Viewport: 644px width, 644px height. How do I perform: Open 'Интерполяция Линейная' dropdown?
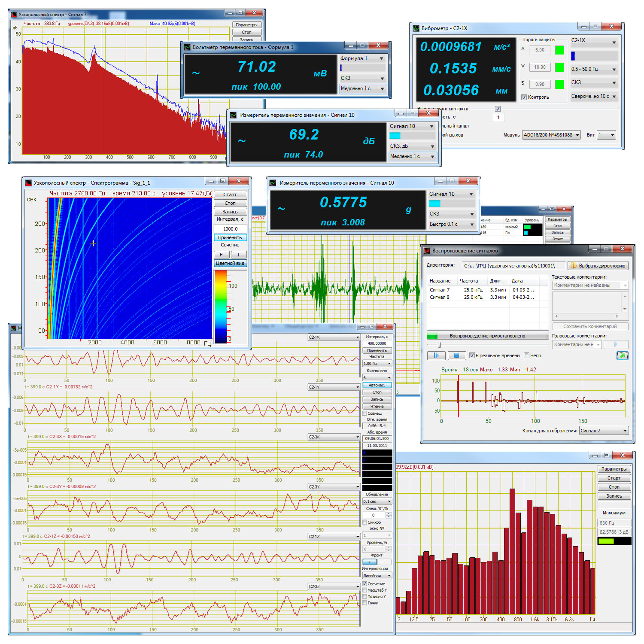(x=377, y=576)
